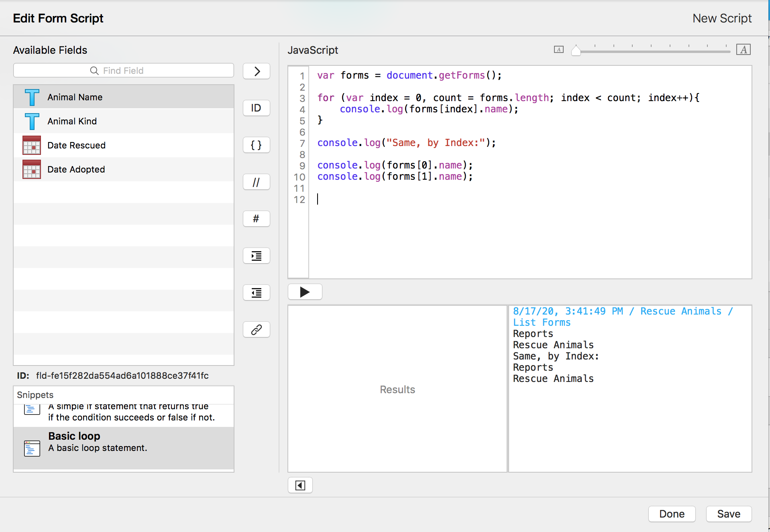Click the insert field arrow button
Viewport: 770px width, 532px height.
tap(256, 71)
